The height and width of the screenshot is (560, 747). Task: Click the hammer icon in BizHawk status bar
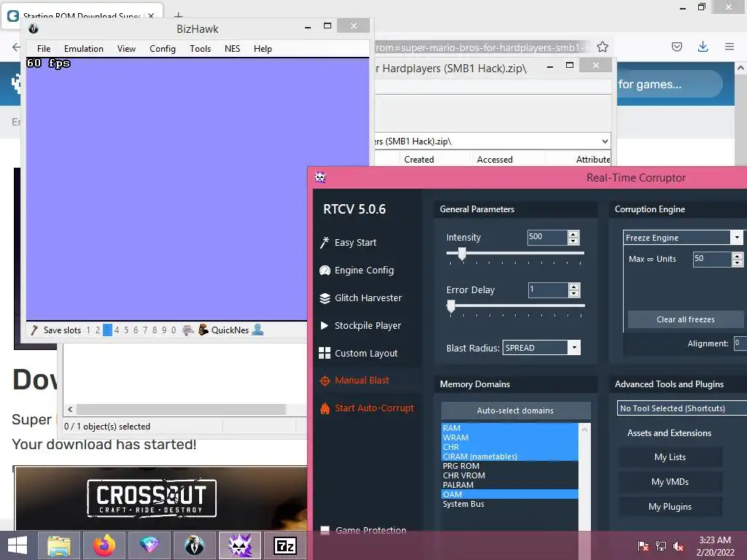click(x=34, y=330)
